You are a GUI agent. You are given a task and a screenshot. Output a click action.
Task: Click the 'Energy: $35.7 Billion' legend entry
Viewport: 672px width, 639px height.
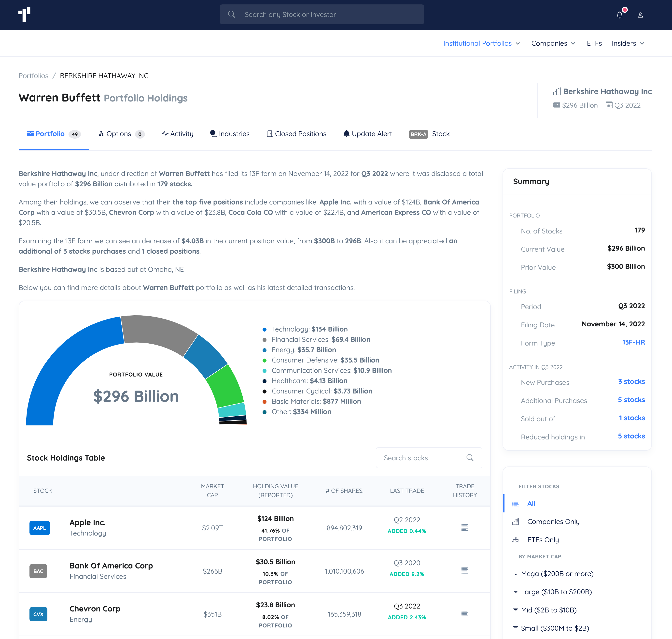click(x=304, y=350)
